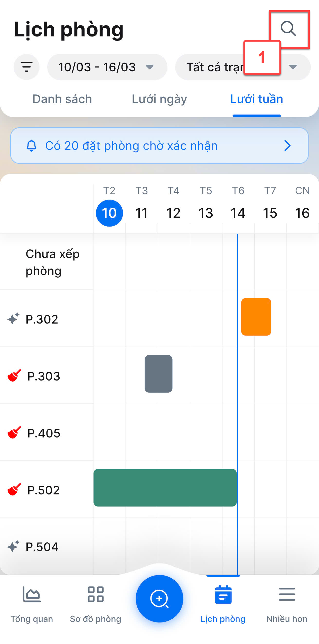Tap the P.303 red broom cleaning icon
The height and width of the screenshot is (644, 319).
click(14, 376)
